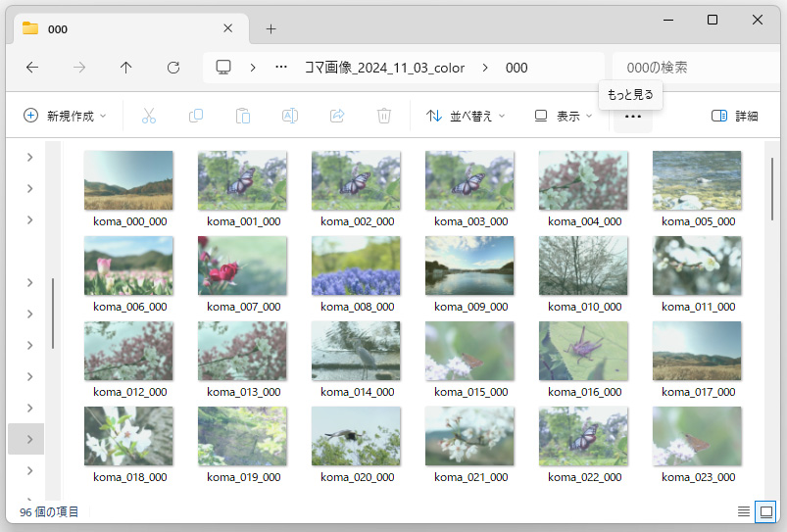Select the koma_001_000 butterfly thumbnail
Image resolution: width=787 pixels, height=532 pixels.
pos(242,180)
